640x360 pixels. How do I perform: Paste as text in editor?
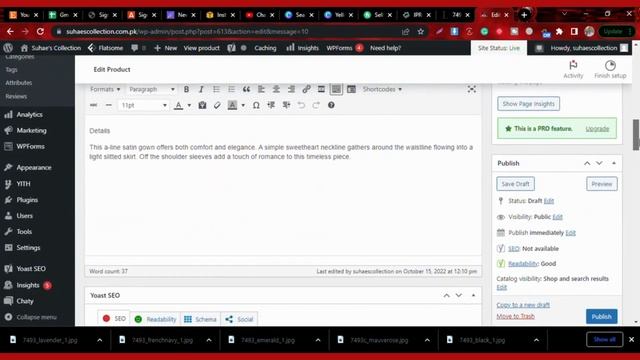tap(202, 105)
